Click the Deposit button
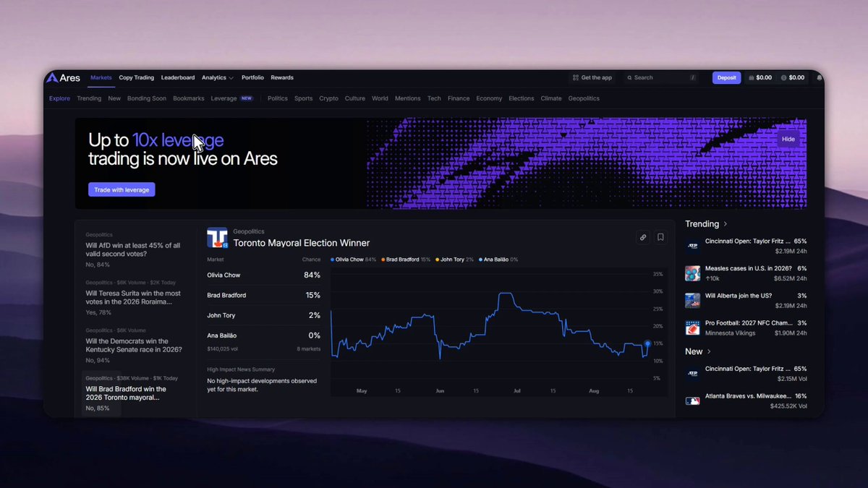This screenshot has width=868, height=488. [726, 78]
